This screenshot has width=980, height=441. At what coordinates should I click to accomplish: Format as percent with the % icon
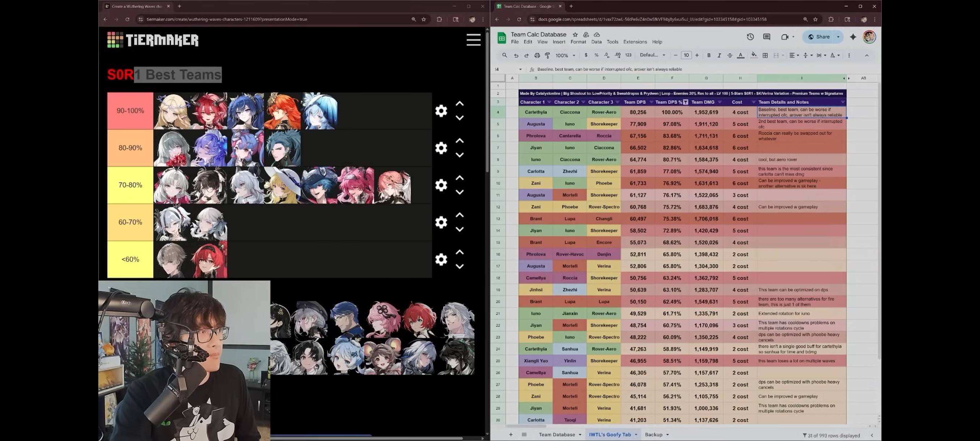pyautogui.click(x=596, y=55)
